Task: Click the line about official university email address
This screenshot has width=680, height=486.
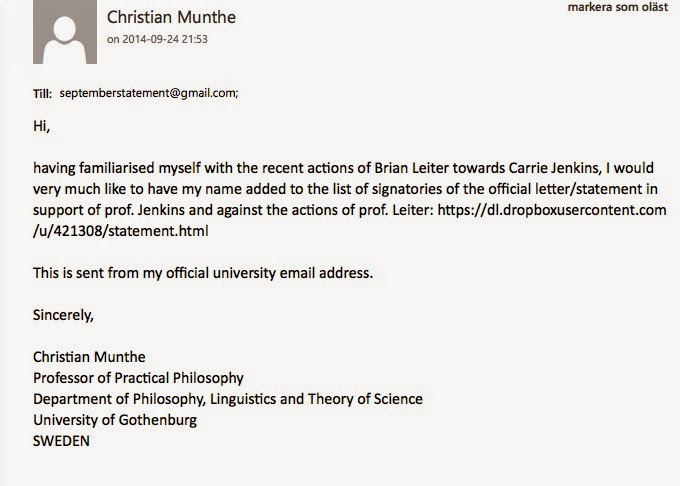Action: (203, 273)
